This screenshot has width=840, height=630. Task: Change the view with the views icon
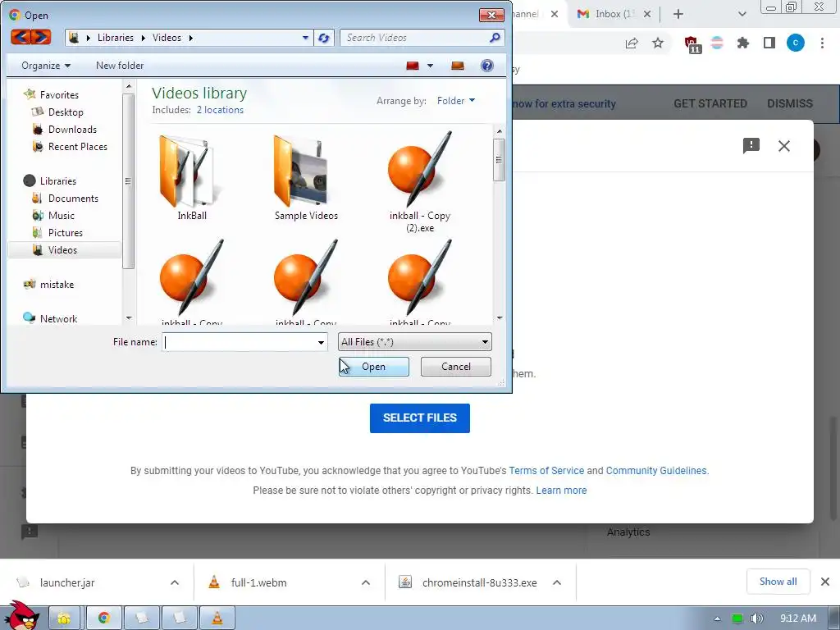[413, 66]
